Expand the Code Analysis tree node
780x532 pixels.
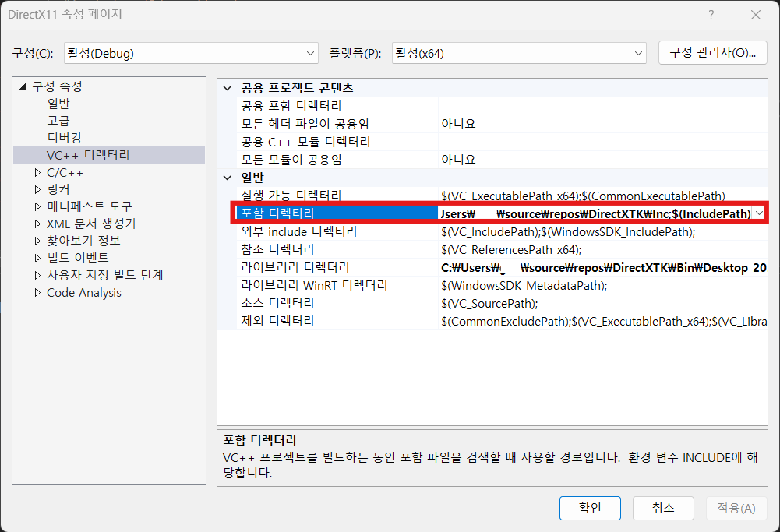37,292
